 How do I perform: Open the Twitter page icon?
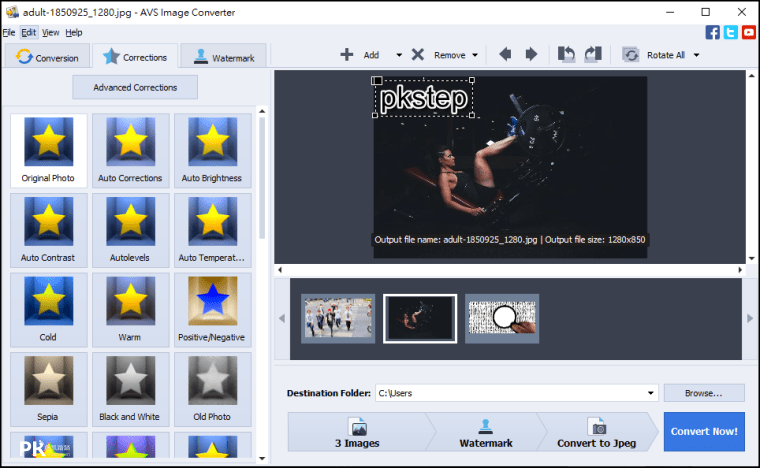pos(730,32)
